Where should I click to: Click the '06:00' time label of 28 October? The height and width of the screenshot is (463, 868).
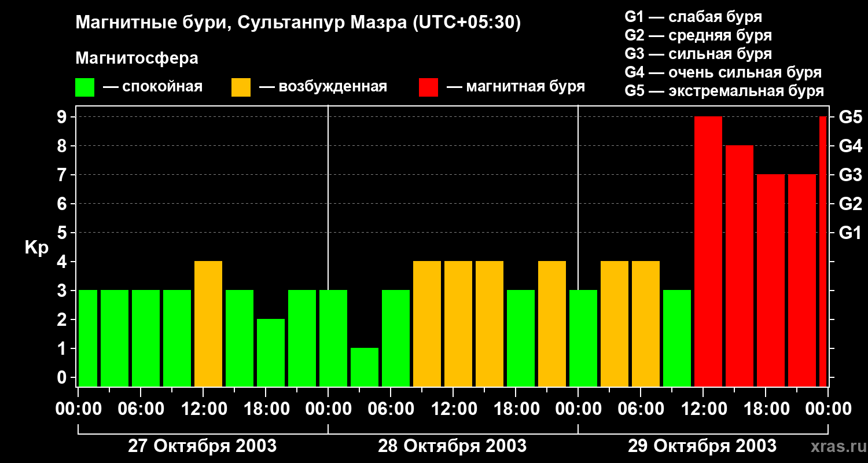391,409
